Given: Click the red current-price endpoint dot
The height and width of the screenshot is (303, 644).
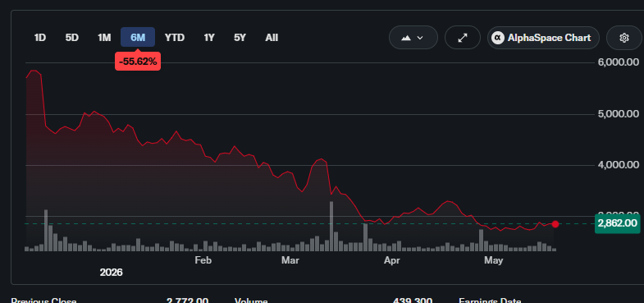Looking at the screenshot, I should (555, 224).
